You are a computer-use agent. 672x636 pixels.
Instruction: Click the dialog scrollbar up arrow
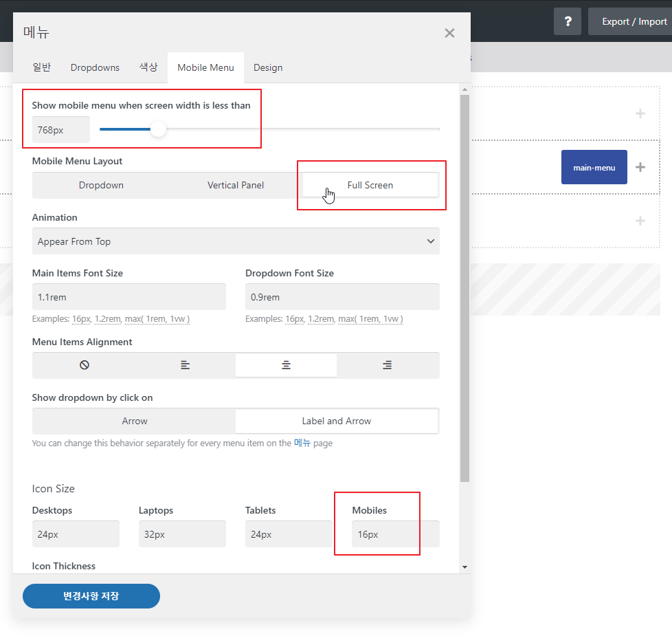(x=464, y=89)
